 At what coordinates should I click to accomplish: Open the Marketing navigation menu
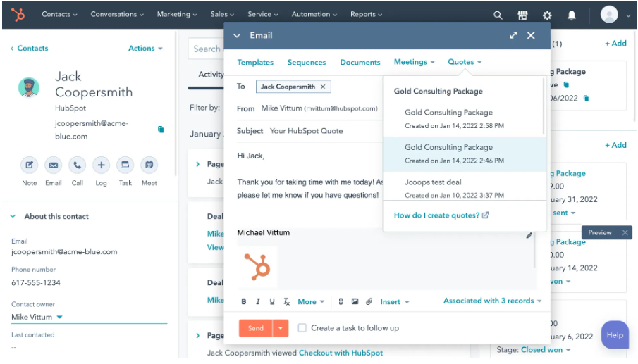[177, 14]
